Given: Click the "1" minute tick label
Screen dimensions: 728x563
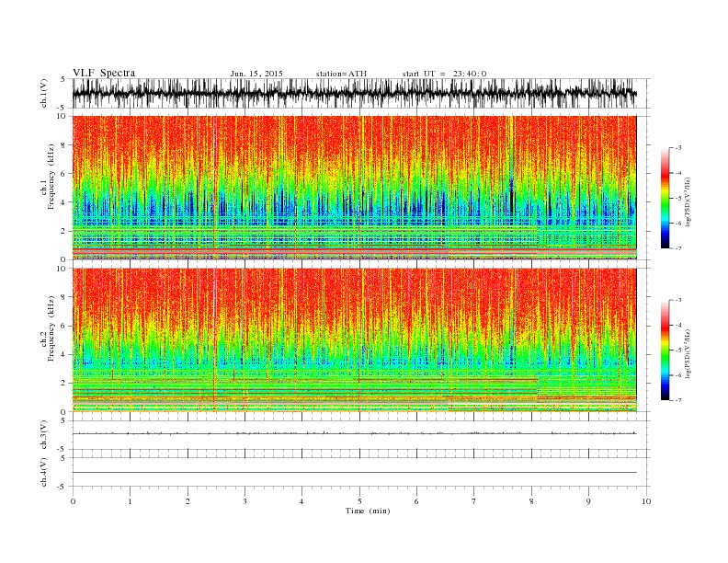Looking at the screenshot, I should [130, 501].
